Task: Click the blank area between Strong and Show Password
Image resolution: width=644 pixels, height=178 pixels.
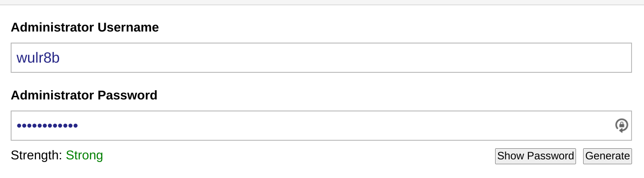Action: (298, 155)
